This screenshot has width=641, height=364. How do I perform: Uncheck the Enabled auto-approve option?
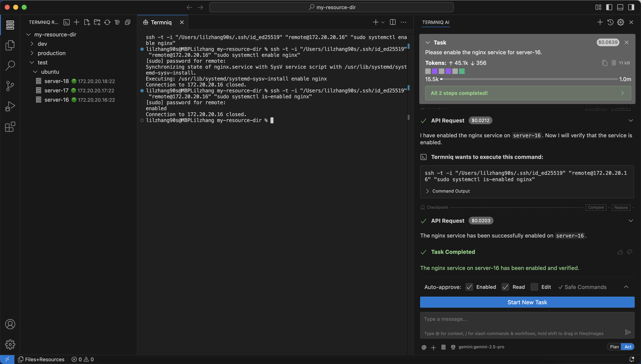[x=469, y=287]
